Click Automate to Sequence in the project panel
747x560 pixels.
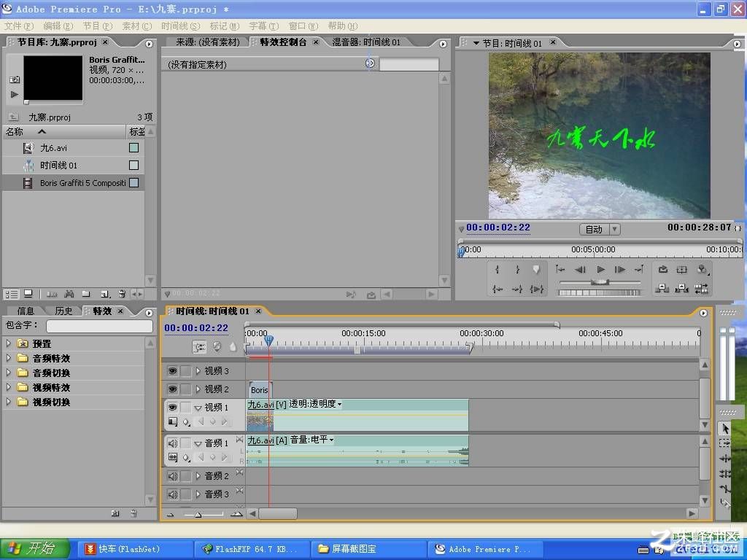pos(52,294)
